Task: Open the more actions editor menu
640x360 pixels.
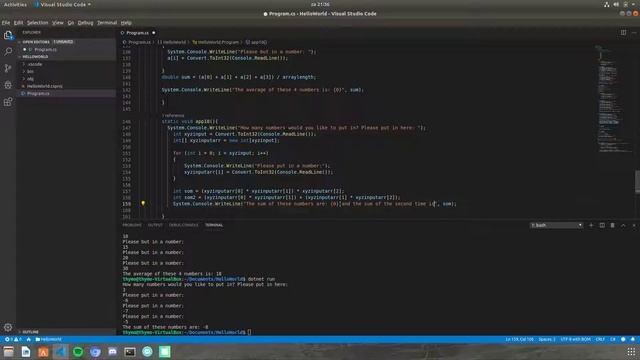Action: [x=634, y=33]
